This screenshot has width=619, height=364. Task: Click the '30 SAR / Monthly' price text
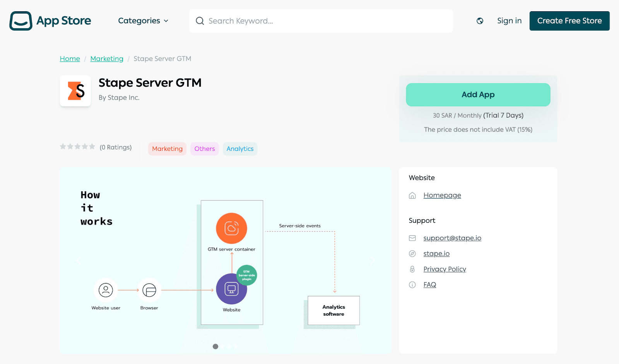[x=457, y=116]
